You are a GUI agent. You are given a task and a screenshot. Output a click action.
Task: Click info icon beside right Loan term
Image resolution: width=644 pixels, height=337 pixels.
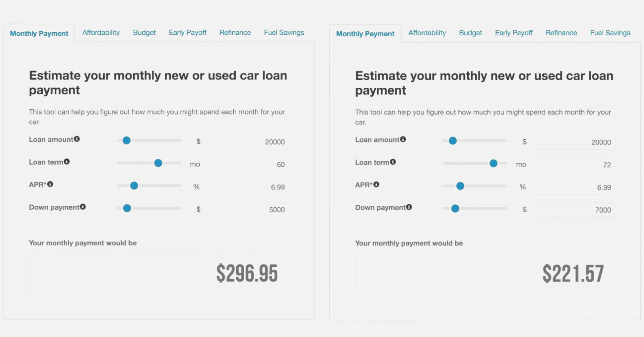coord(393,162)
